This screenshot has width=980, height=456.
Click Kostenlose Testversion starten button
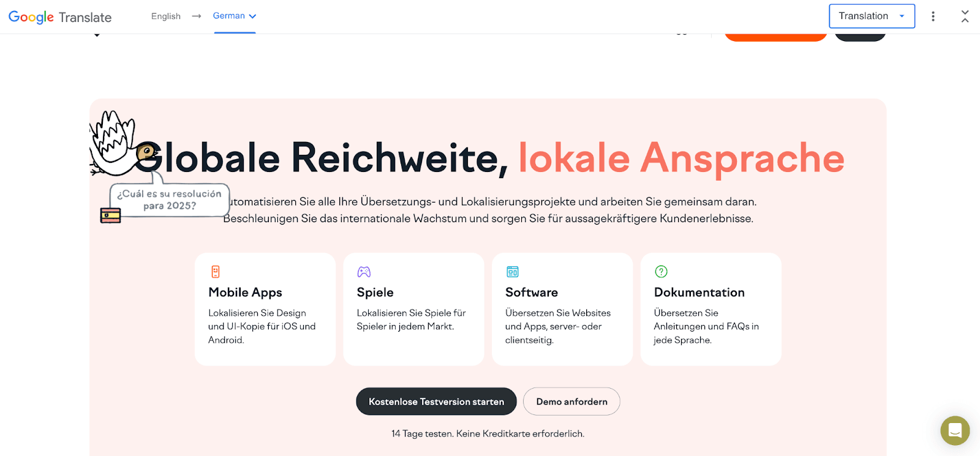(x=436, y=402)
